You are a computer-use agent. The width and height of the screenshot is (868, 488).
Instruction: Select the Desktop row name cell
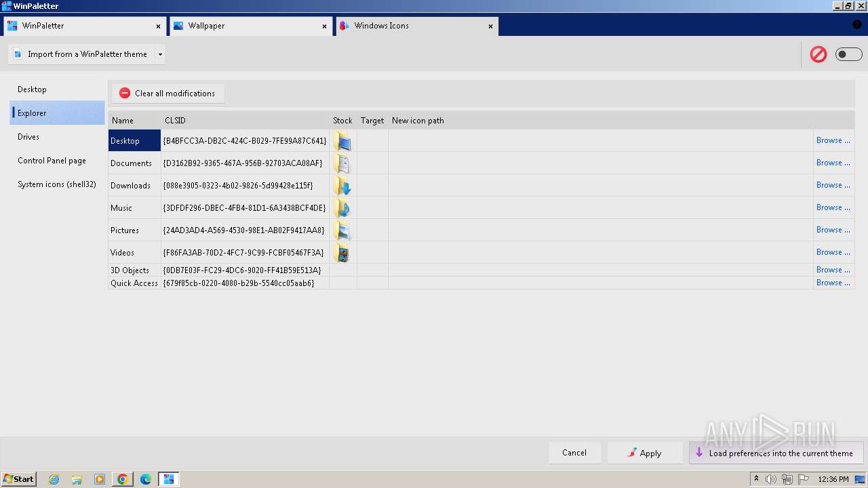coord(134,141)
